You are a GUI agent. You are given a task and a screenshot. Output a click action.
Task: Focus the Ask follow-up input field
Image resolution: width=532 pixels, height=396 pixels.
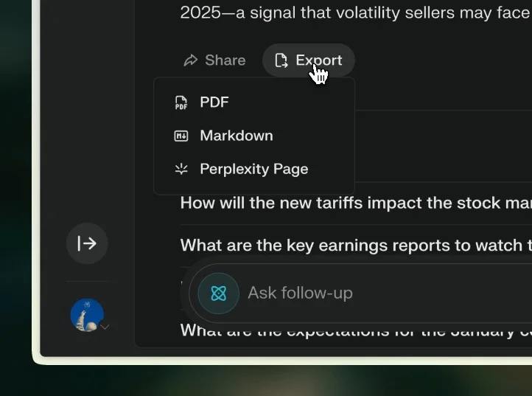(300, 293)
